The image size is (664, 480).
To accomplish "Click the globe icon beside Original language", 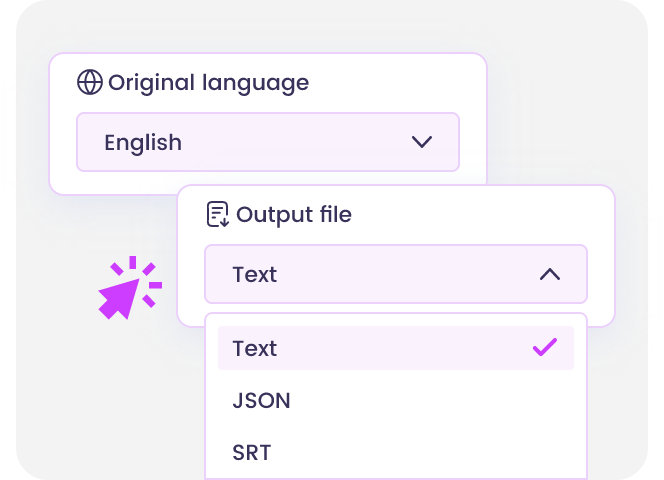I will click(x=90, y=82).
